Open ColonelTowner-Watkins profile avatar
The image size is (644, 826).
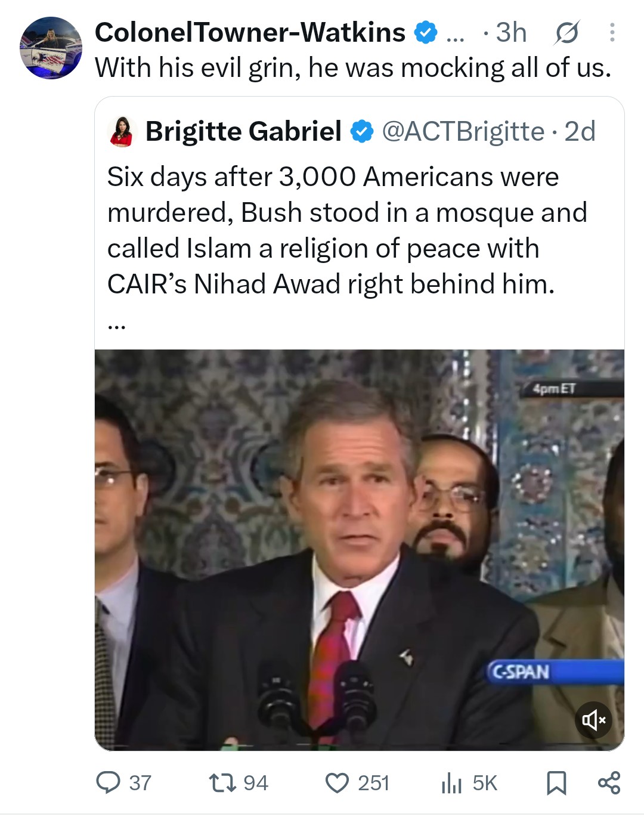pos(51,48)
